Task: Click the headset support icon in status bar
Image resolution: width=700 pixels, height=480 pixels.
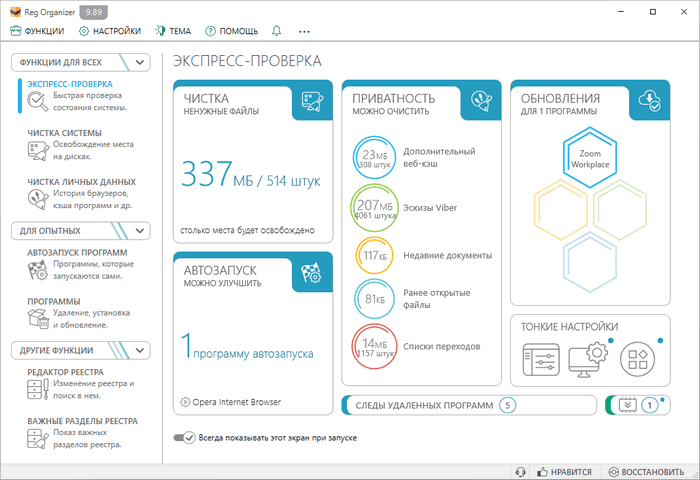Action: pyautogui.click(x=520, y=471)
